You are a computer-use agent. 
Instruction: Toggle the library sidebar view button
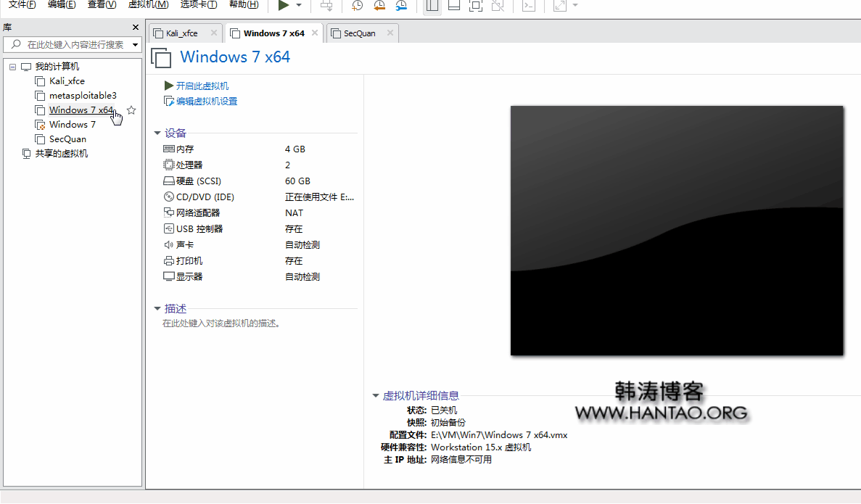coord(432,6)
